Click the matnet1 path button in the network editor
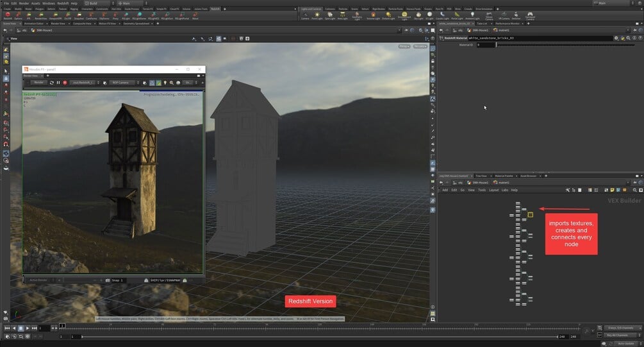Image resolution: width=644 pixels, height=347 pixels. point(502,183)
